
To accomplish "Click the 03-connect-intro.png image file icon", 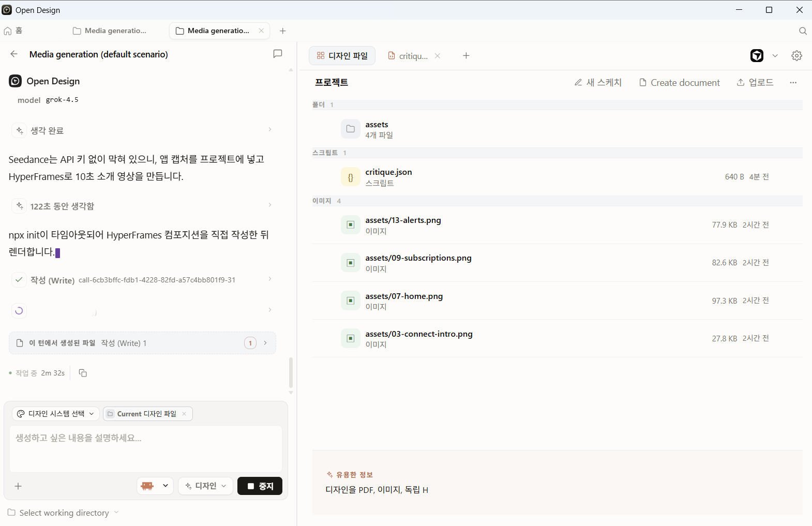I will [x=350, y=338].
